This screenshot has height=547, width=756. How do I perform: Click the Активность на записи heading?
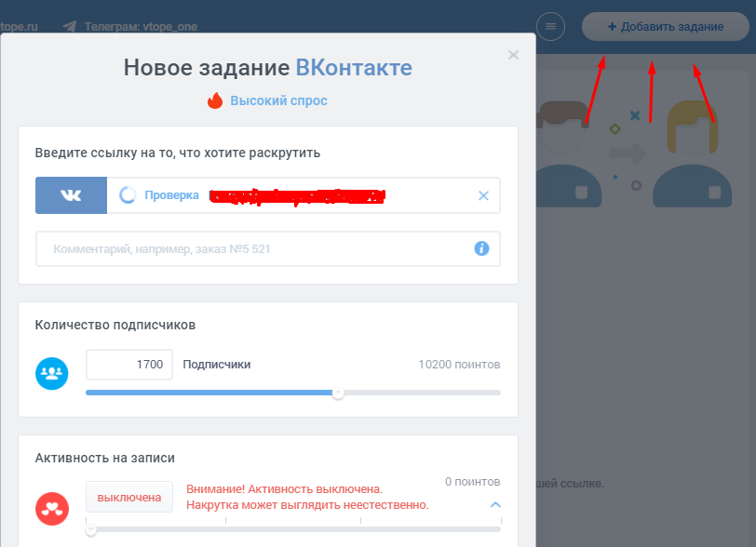(104, 458)
